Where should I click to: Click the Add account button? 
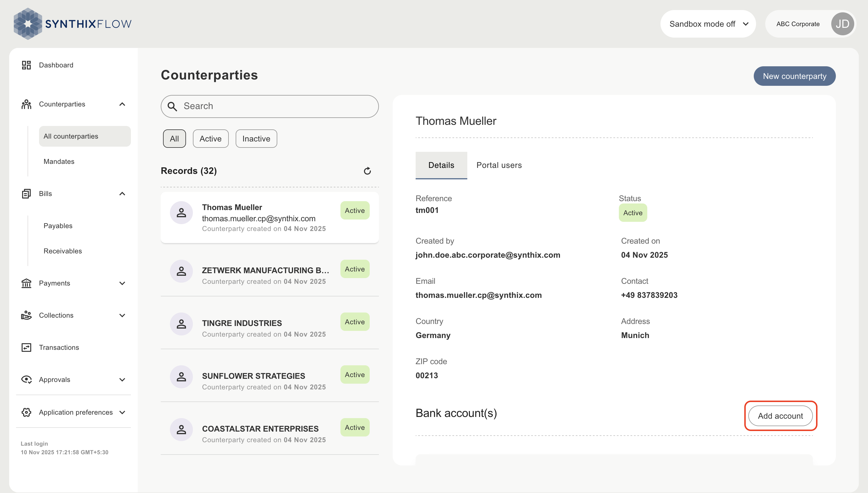tap(780, 416)
